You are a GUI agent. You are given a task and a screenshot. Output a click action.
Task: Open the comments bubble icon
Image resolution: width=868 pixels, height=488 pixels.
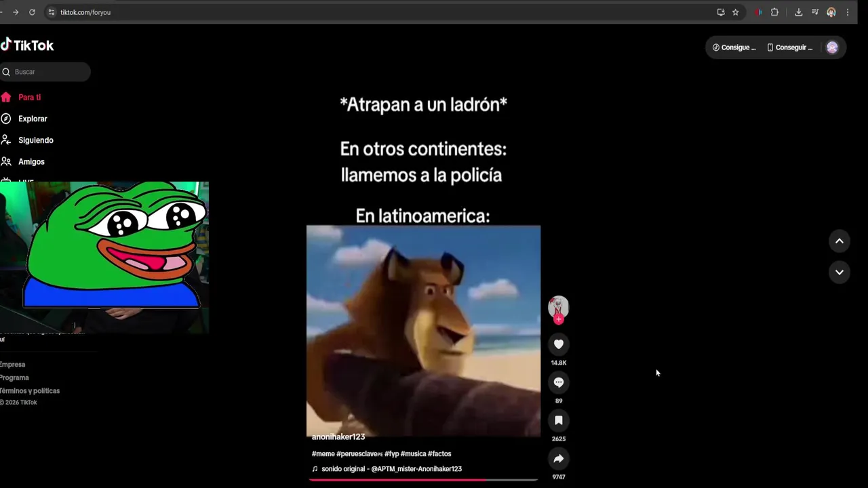559,382
